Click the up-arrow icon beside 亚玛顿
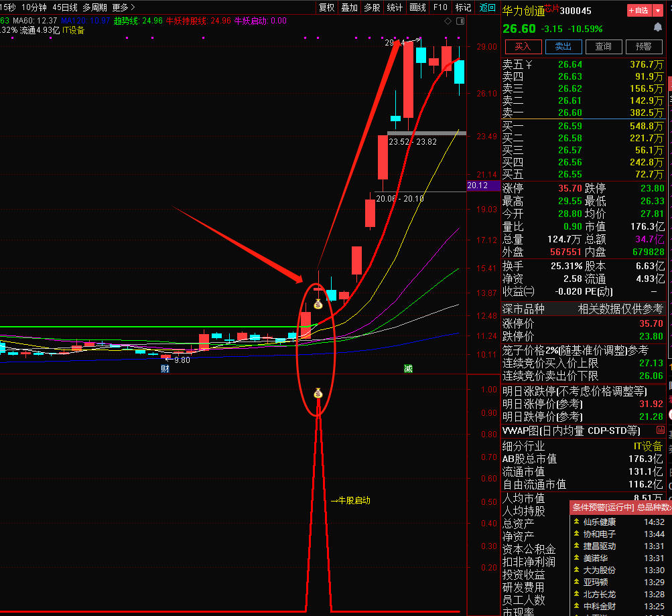Image resolution: width=672 pixels, height=616 pixels. [576, 582]
